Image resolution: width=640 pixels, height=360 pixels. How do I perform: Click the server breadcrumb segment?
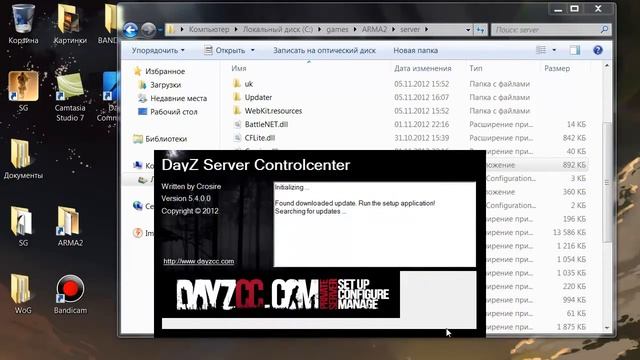tap(409, 29)
